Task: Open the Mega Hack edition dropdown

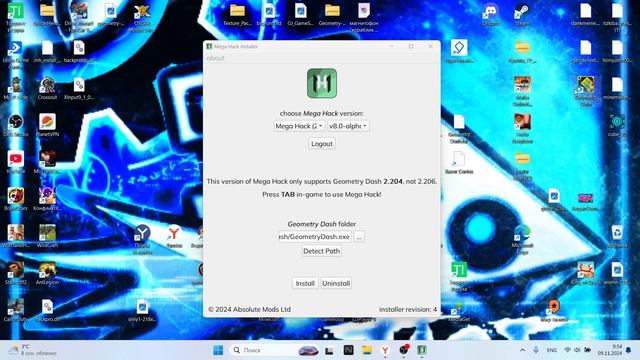Action: pos(299,126)
